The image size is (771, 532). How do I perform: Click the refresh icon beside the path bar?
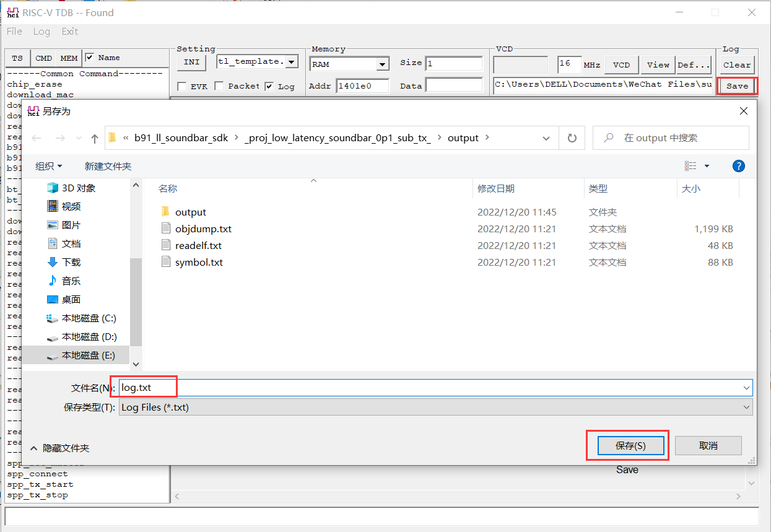point(572,138)
